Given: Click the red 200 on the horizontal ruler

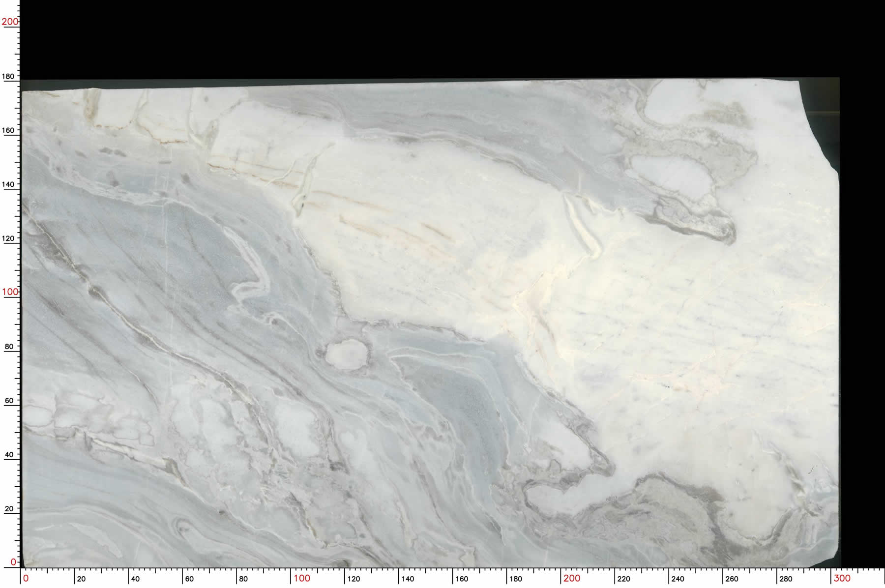Looking at the screenshot, I should [571, 578].
